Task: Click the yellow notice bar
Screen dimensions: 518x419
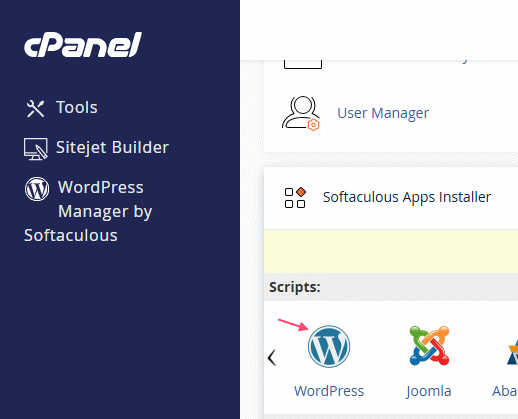Action: tap(391, 251)
